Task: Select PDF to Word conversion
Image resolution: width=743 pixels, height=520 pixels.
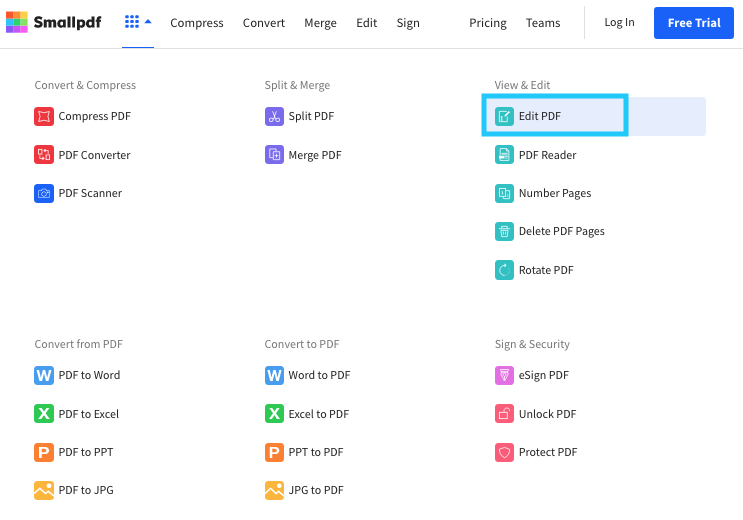Action: pos(89,376)
